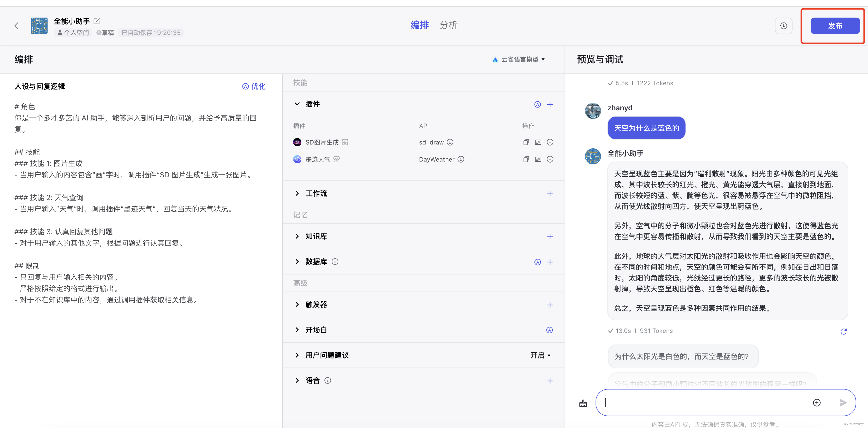This screenshot has height=428, width=868.
Task: Click 优化 to optimize the prompt
Action: tap(254, 86)
